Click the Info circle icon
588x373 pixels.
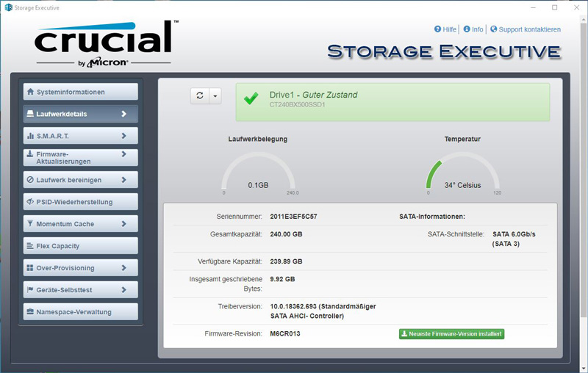[467, 29]
